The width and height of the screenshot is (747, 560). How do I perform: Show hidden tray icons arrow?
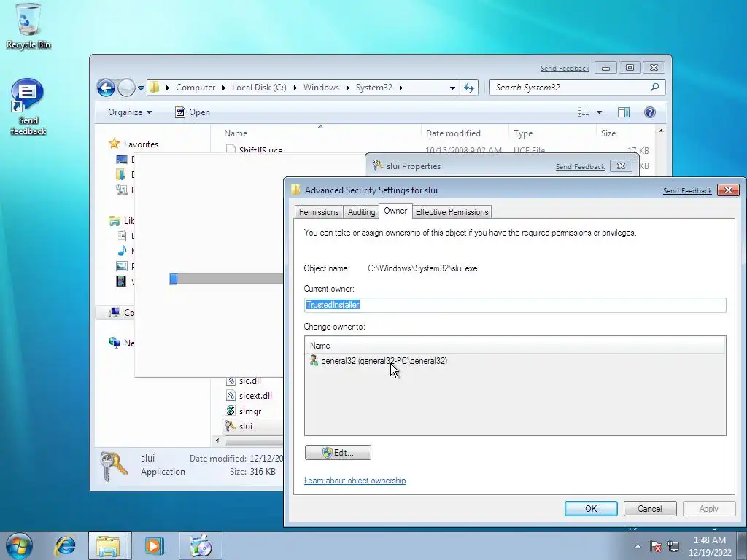point(638,546)
